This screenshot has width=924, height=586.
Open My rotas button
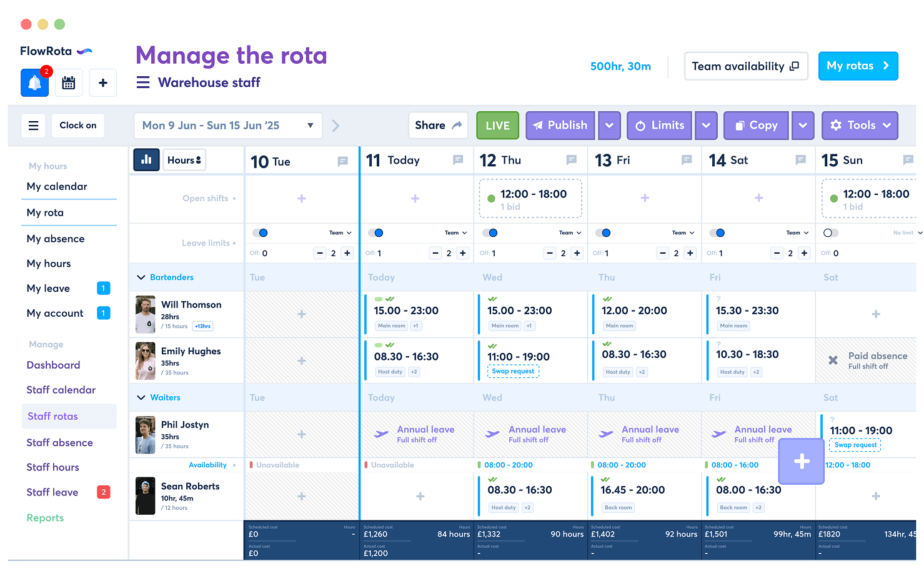point(858,66)
